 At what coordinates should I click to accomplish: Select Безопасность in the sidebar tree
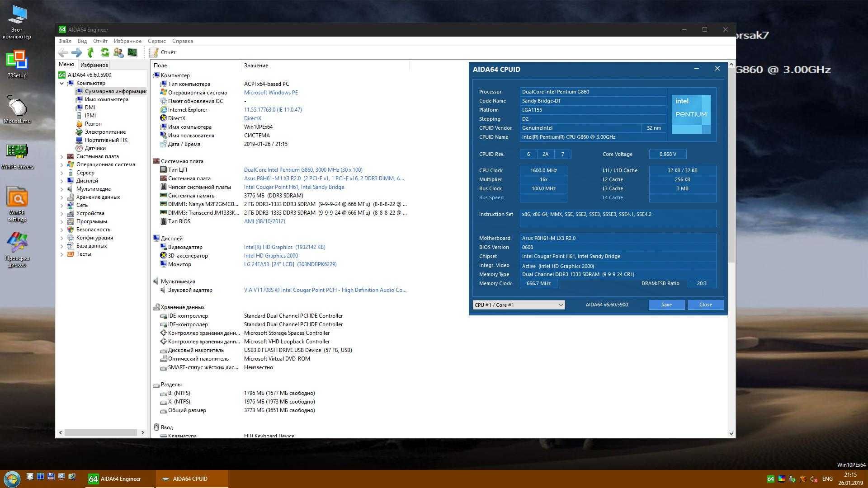point(93,230)
